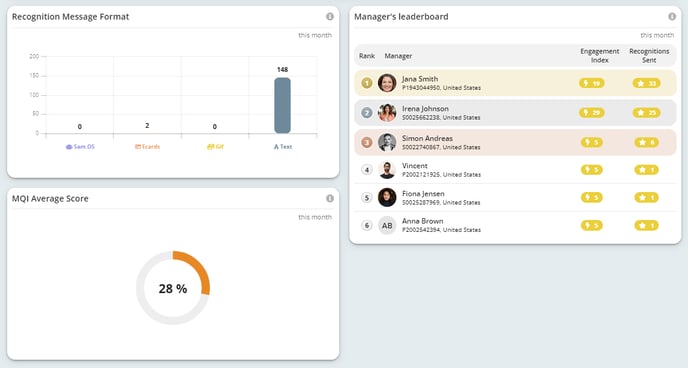This screenshot has height=368, width=688.
Task: Select Jana Smith's profile avatar
Action: pos(387,83)
